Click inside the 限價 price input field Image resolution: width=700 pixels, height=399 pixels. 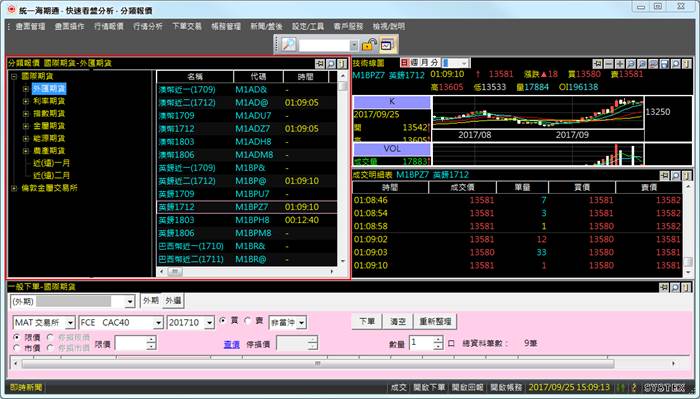point(131,343)
